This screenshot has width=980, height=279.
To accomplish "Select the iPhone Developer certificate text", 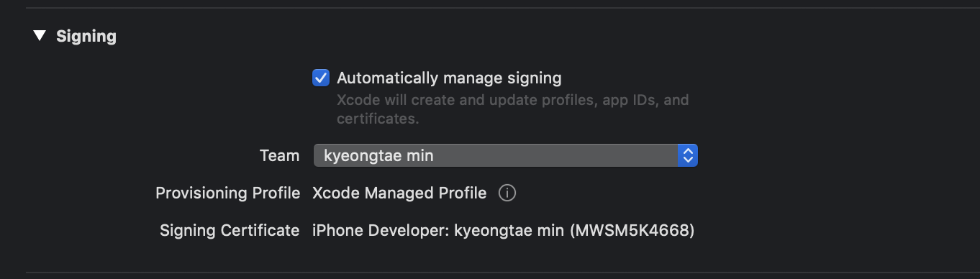I will (x=380, y=231).
